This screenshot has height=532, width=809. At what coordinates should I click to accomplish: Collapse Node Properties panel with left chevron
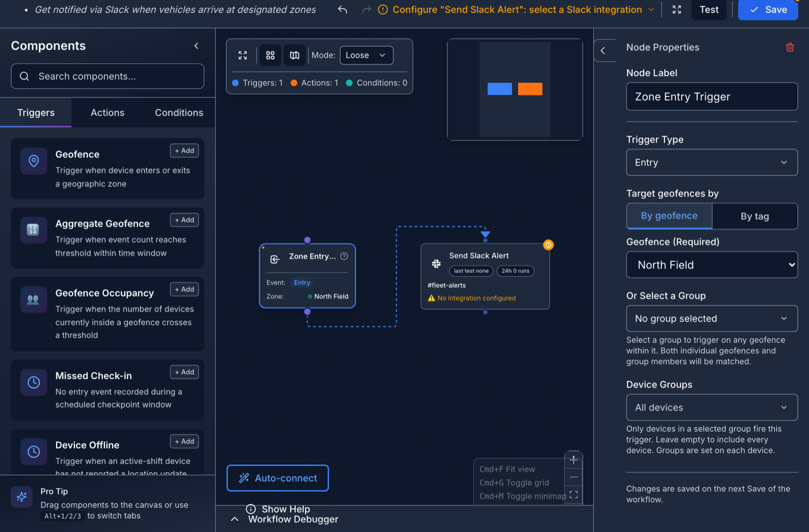[x=603, y=51]
